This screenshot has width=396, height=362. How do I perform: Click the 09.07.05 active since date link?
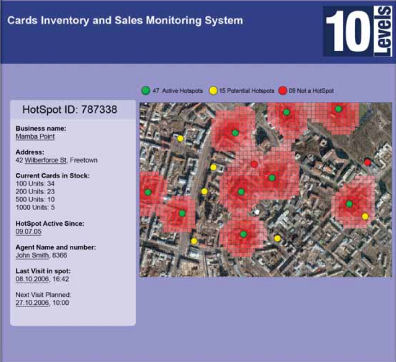[x=29, y=232]
